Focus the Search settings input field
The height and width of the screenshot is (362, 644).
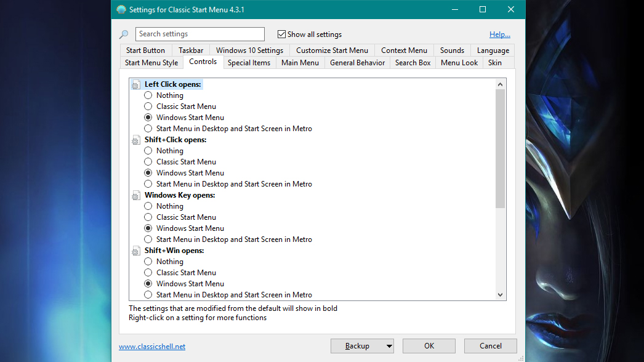[200, 34]
